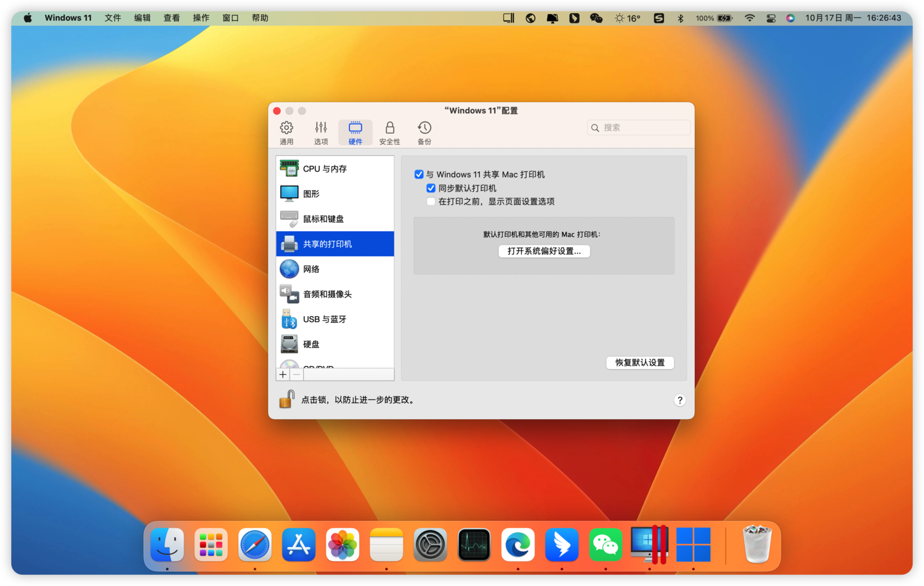The width and height of the screenshot is (924, 586).
Task: Click the globe icon in menu bar
Action: [x=530, y=18]
